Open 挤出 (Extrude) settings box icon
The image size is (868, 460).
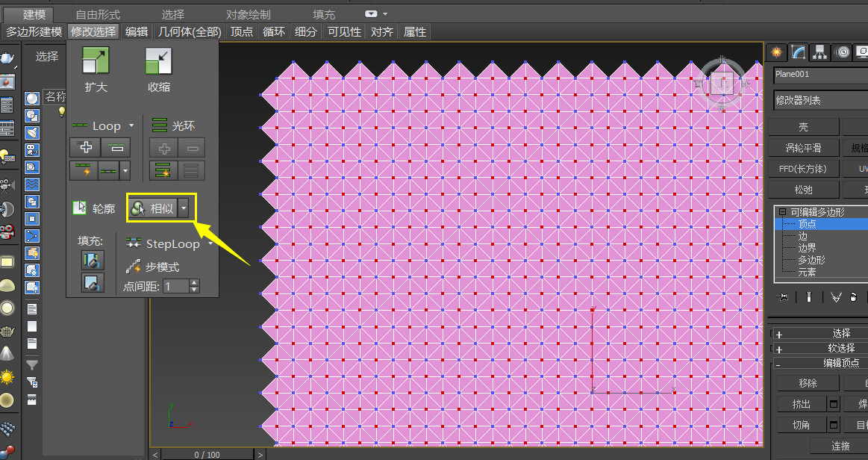coord(833,404)
